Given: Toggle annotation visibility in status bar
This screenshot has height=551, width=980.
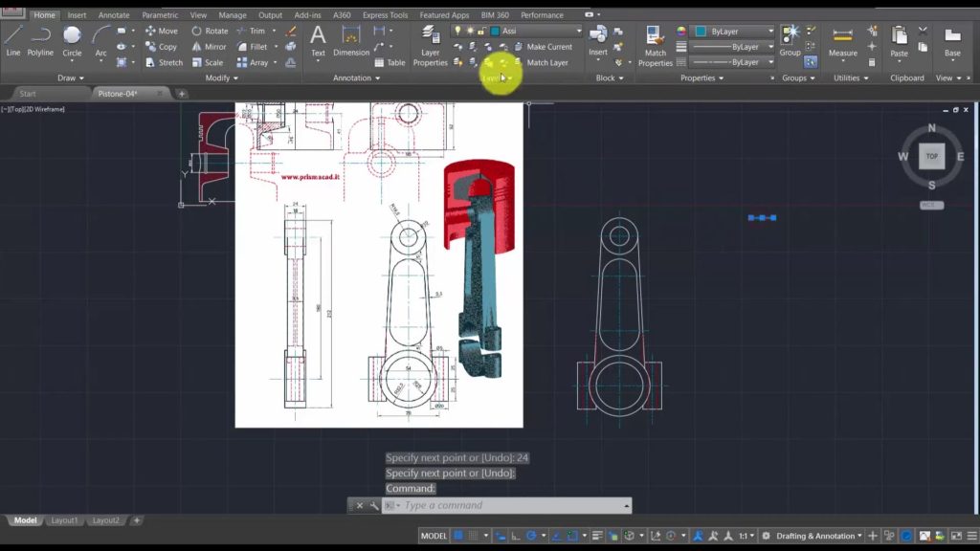Looking at the screenshot, I should 698,536.
